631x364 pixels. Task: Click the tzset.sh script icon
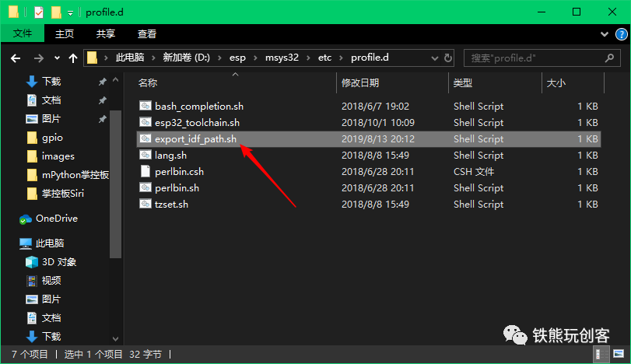click(145, 204)
